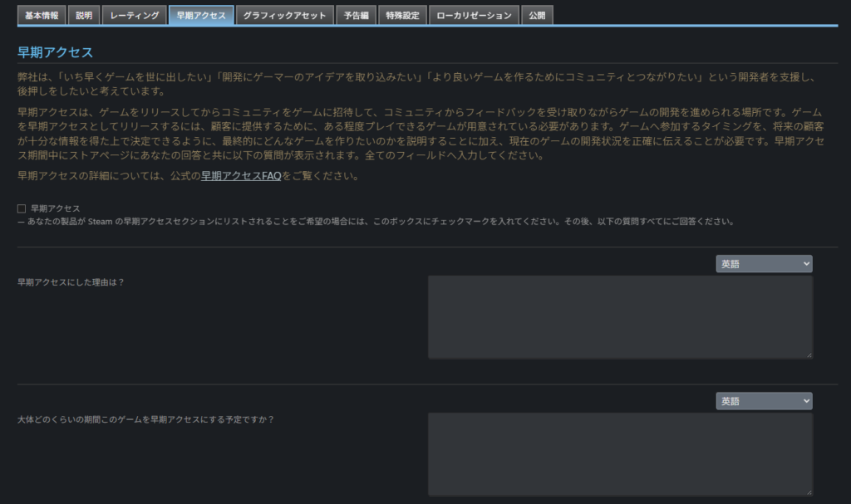Open the 早期アクセスFAQ link
This screenshot has height=504, width=851.
[241, 176]
